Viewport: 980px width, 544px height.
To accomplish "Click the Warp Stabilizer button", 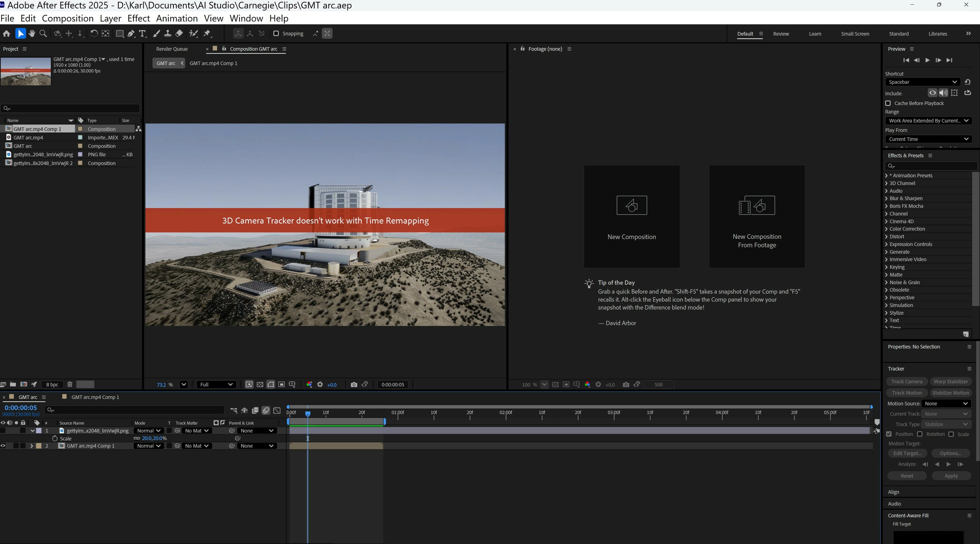I will click(950, 382).
